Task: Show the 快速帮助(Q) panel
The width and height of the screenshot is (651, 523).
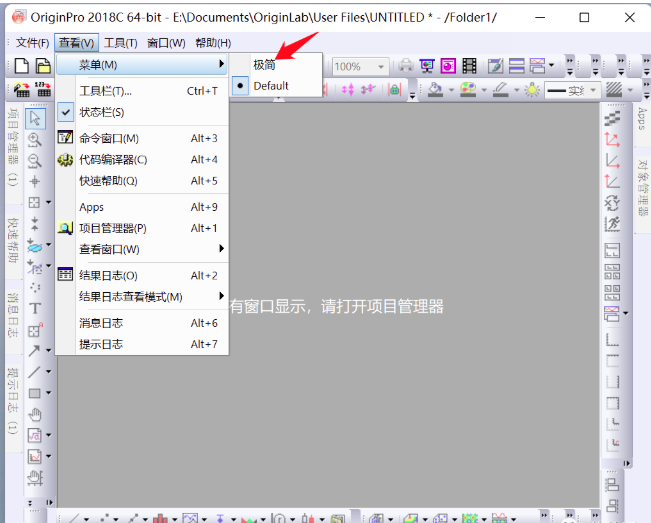Action: pyautogui.click(x=142, y=181)
